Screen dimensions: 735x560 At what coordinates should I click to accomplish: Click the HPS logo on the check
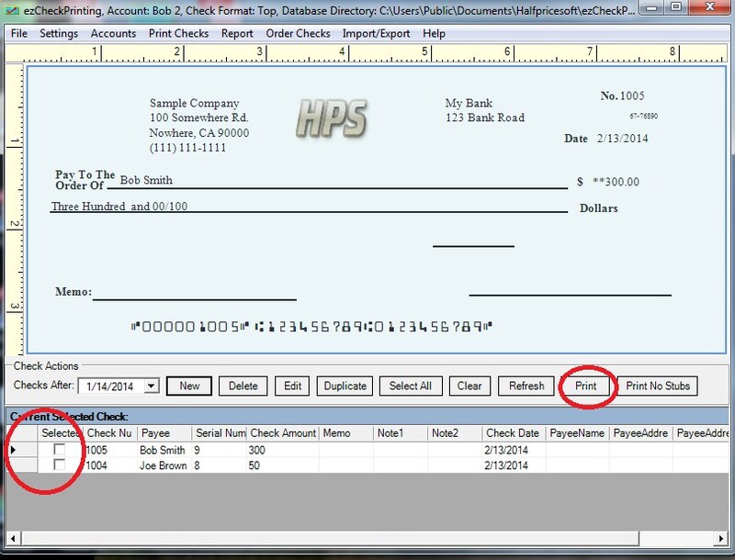click(x=331, y=118)
